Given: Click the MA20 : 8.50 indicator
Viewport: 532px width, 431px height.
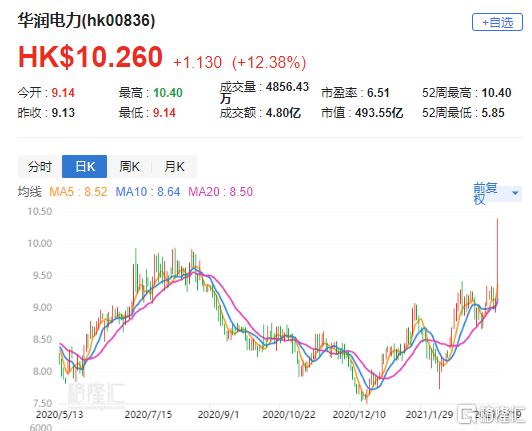Looking at the screenshot, I should click(221, 192).
